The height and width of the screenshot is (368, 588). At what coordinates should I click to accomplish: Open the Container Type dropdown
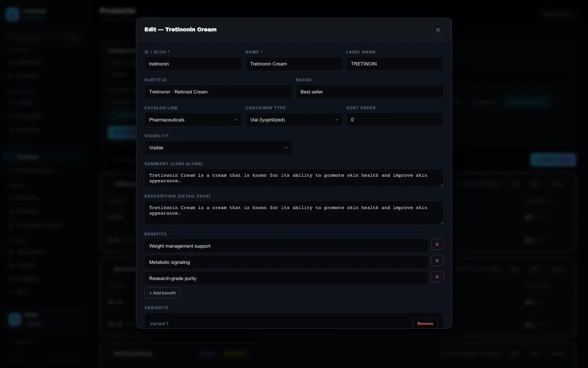click(294, 120)
